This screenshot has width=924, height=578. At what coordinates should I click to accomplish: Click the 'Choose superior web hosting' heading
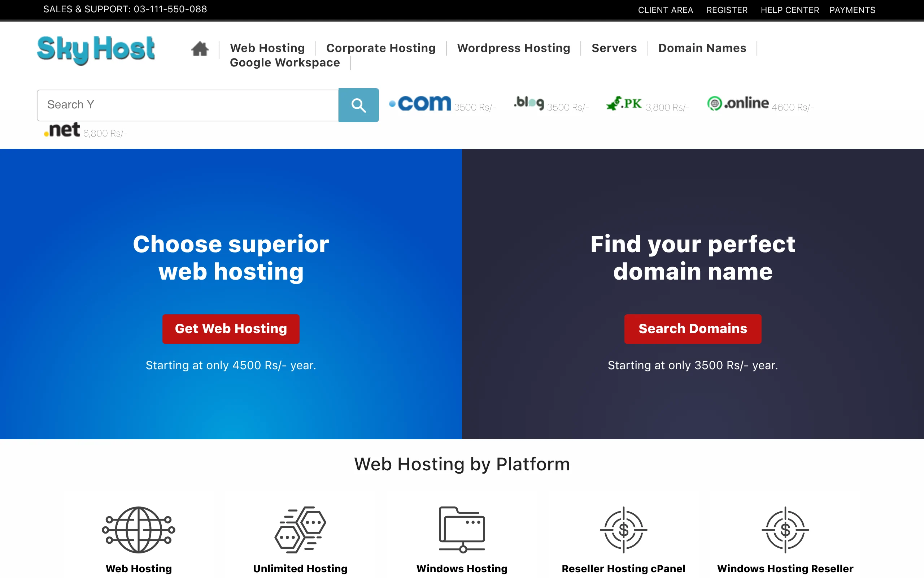231,258
